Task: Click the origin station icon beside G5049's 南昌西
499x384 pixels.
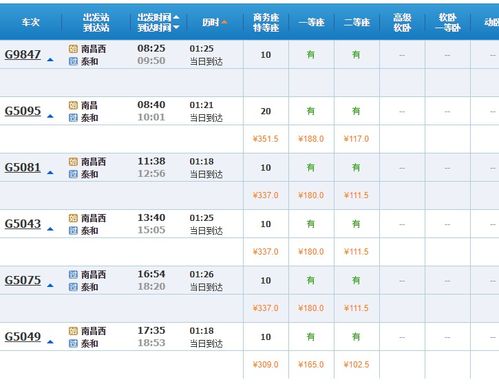Action: click(x=73, y=331)
